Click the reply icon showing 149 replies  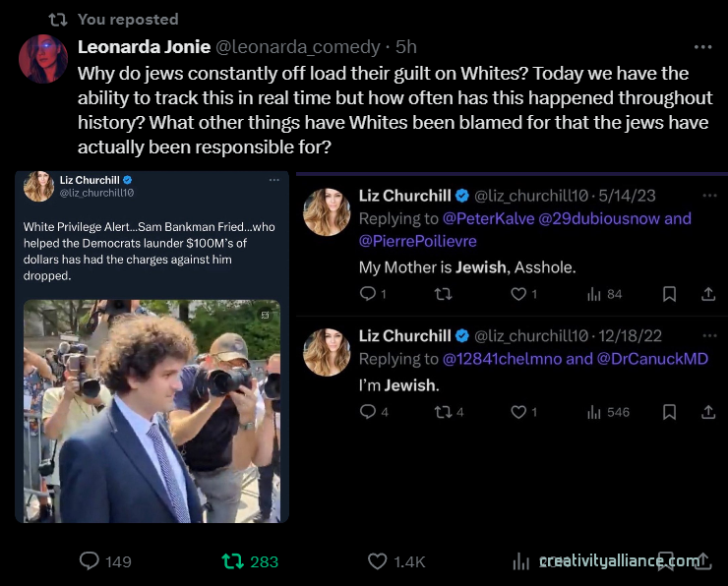pos(90,561)
